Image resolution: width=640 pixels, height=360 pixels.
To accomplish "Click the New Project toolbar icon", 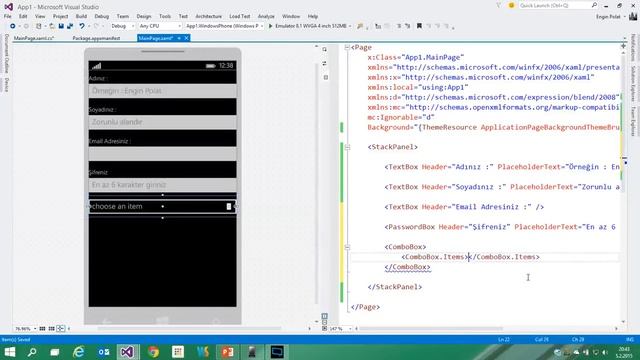I will tap(39, 26).
